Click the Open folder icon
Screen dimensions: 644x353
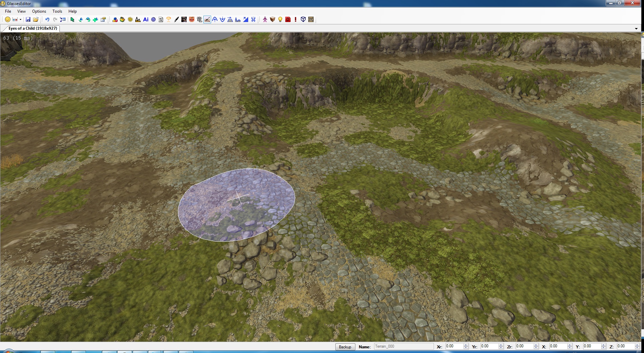[36, 20]
